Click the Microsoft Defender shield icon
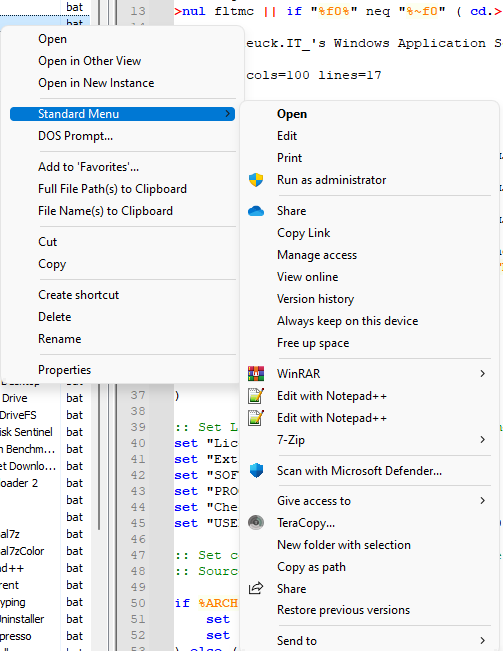Screen dimensions: 503x651 pos(256,471)
